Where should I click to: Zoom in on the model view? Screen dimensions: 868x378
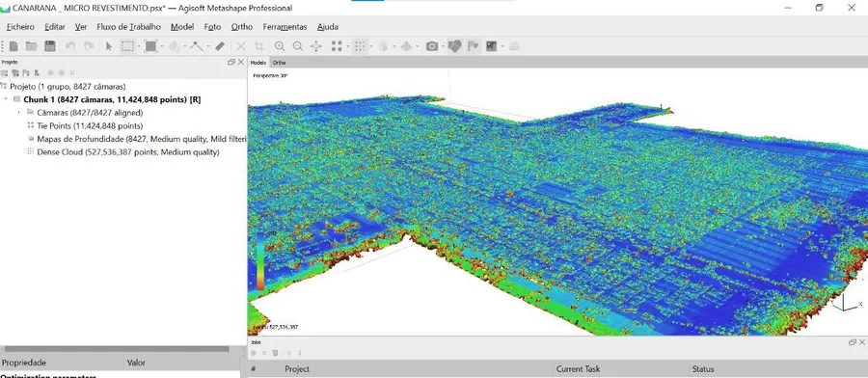point(280,46)
